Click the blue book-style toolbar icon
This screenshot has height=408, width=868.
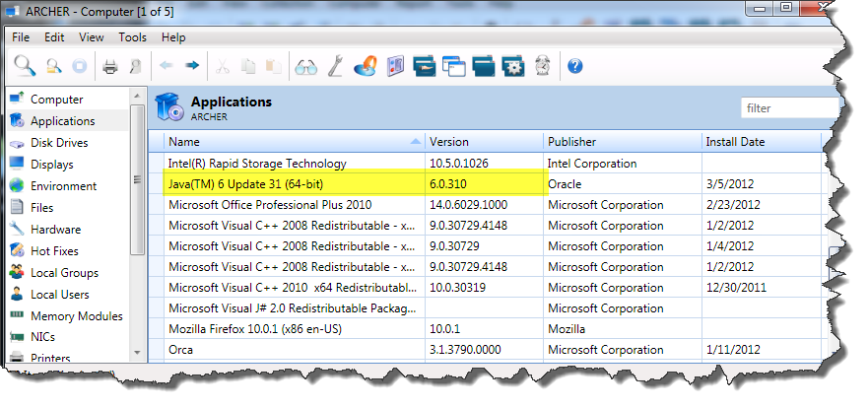point(395,66)
